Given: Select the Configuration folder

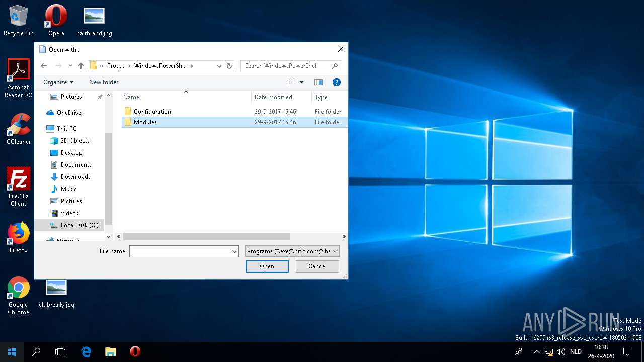Looking at the screenshot, I should [234, 112].
